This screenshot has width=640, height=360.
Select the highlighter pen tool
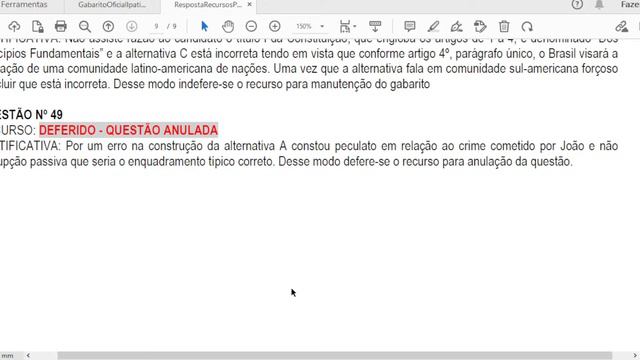433,27
